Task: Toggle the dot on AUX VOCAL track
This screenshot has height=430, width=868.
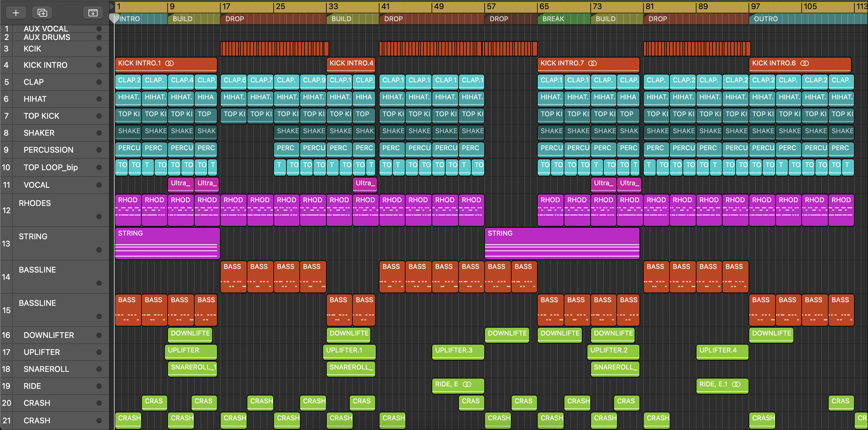Action: pyautogui.click(x=99, y=29)
